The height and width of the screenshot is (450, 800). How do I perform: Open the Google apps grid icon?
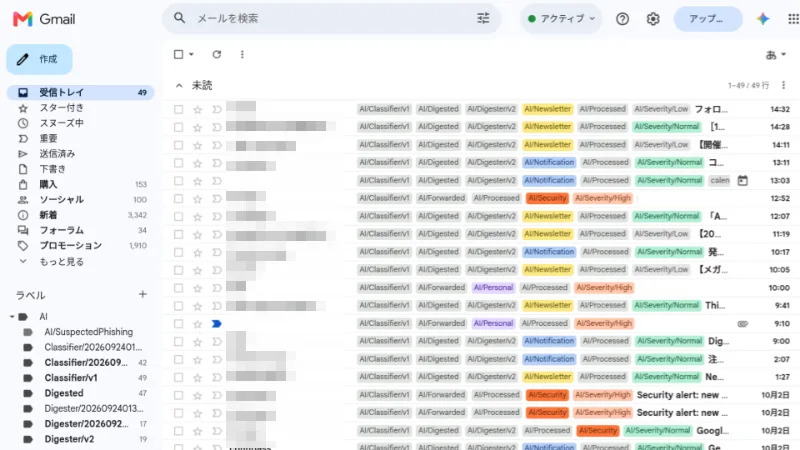[793, 19]
